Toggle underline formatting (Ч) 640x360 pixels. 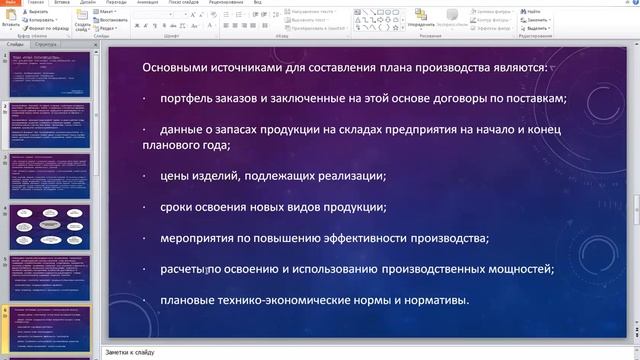[155, 26]
